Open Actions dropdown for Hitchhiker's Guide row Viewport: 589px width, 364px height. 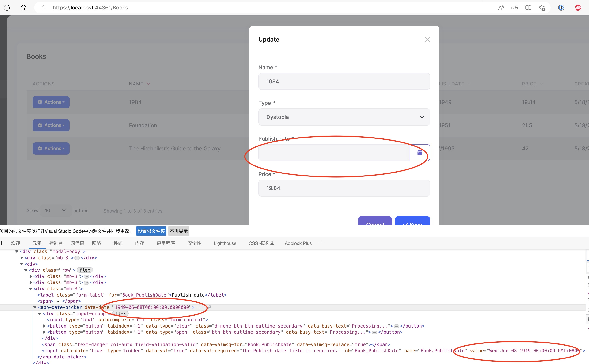pyautogui.click(x=51, y=148)
